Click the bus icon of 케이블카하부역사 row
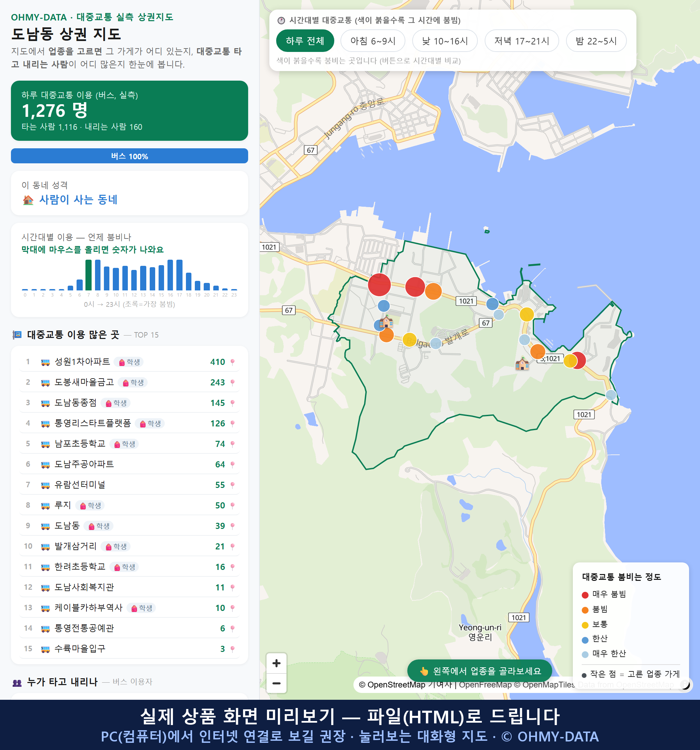The image size is (700, 750). 45,608
